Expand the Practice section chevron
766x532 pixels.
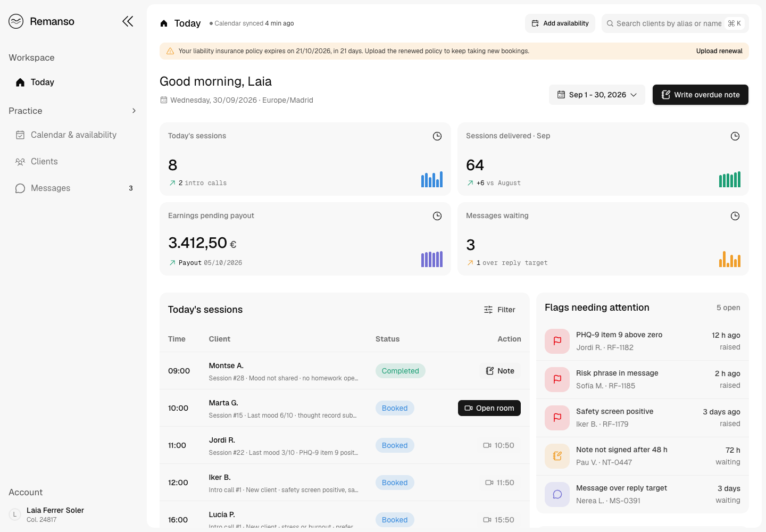134,111
